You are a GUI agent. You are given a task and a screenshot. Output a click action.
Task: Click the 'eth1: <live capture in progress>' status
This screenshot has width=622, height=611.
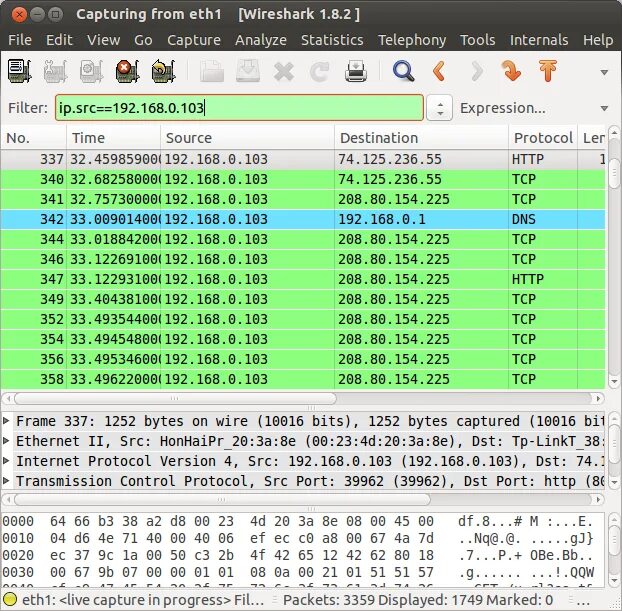click(x=143, y=600)
